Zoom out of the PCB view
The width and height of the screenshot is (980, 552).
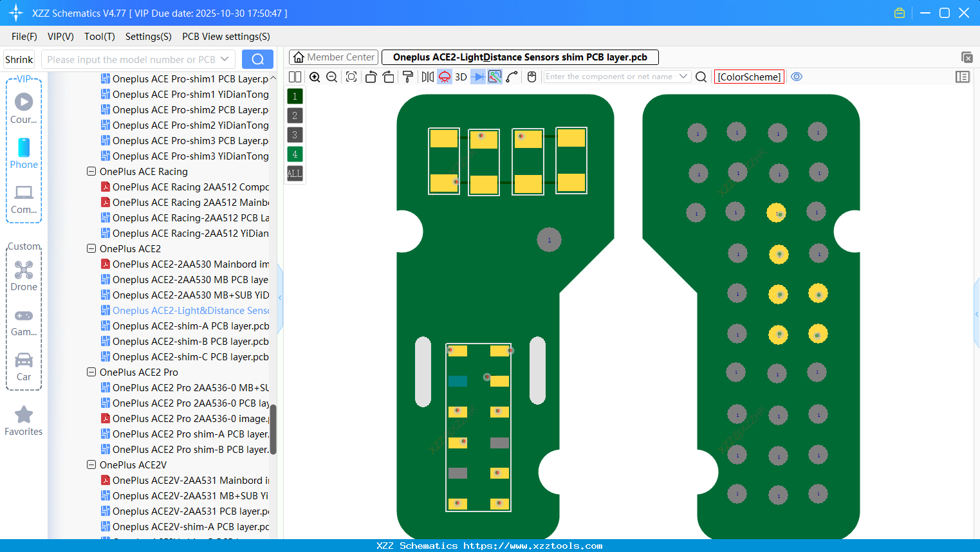coord(331,77)
